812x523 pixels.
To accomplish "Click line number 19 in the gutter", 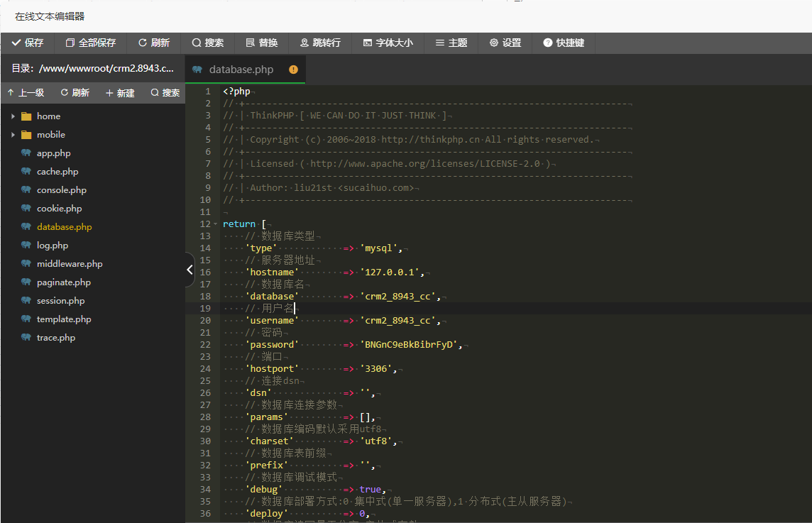I will click(205, 309).
